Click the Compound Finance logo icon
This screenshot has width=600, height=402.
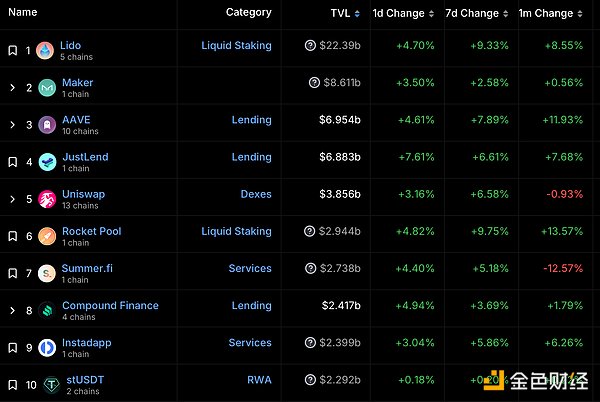pyautogui.click(x=46, y=311)
